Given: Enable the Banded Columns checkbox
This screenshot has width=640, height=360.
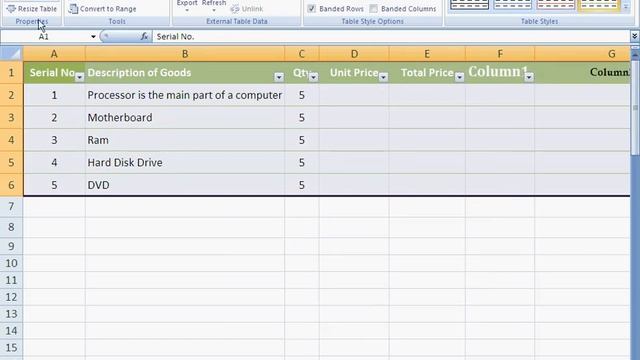Looking at the screenshot, I should click(373, 9).
